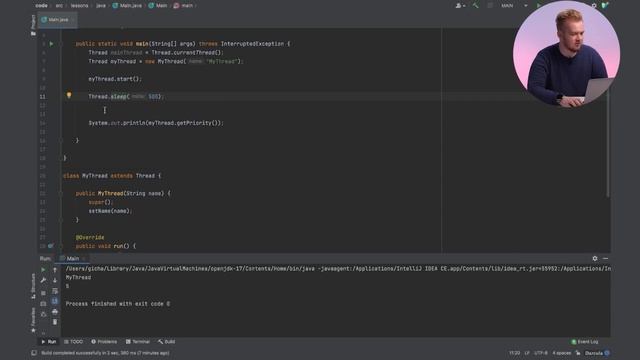
Task: Run main using the green gutter arrow
Action: pyautogui.click(x=51, y=44)
